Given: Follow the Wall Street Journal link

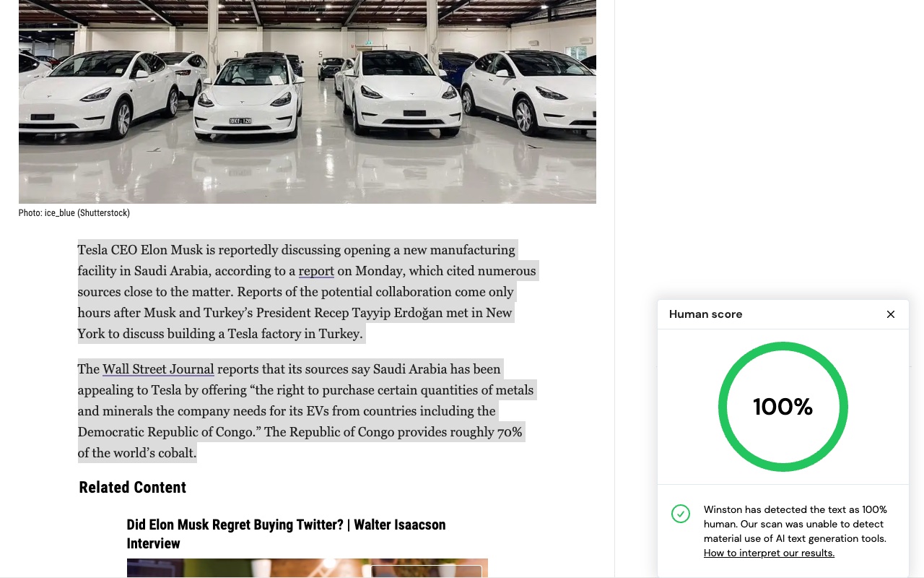Looking at the screenshot, I should click(x=158, y=369).
